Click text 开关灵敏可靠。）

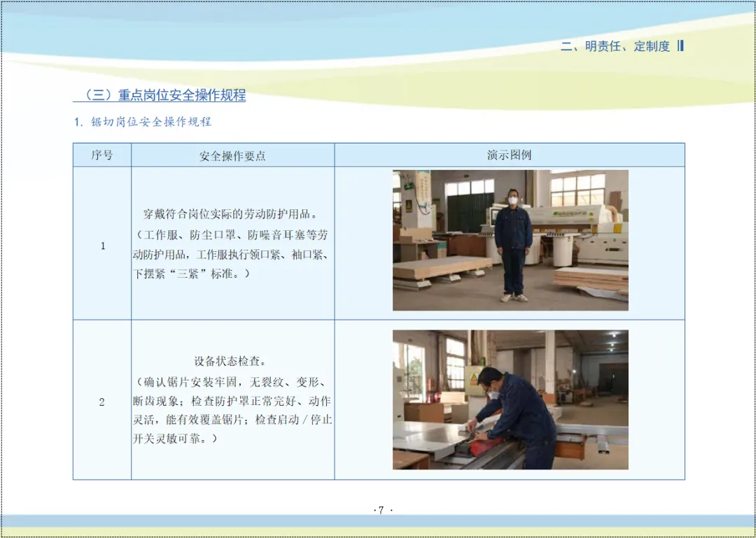(x=175, y=439)
